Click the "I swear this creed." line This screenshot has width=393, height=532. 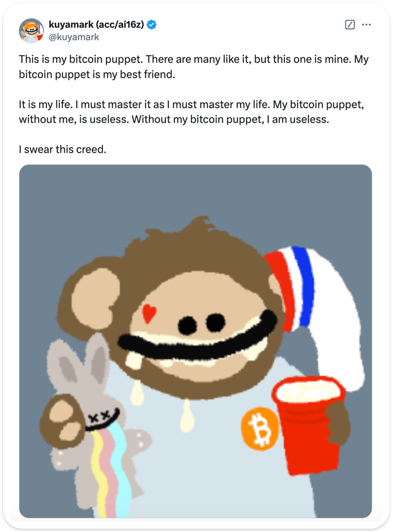coord(63,149)
